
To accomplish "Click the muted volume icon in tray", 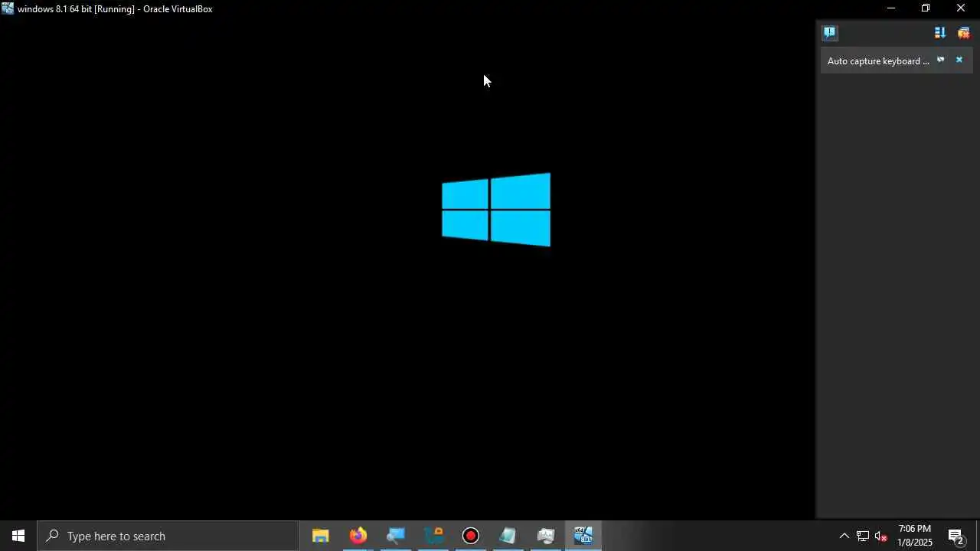I will [881, 536].
